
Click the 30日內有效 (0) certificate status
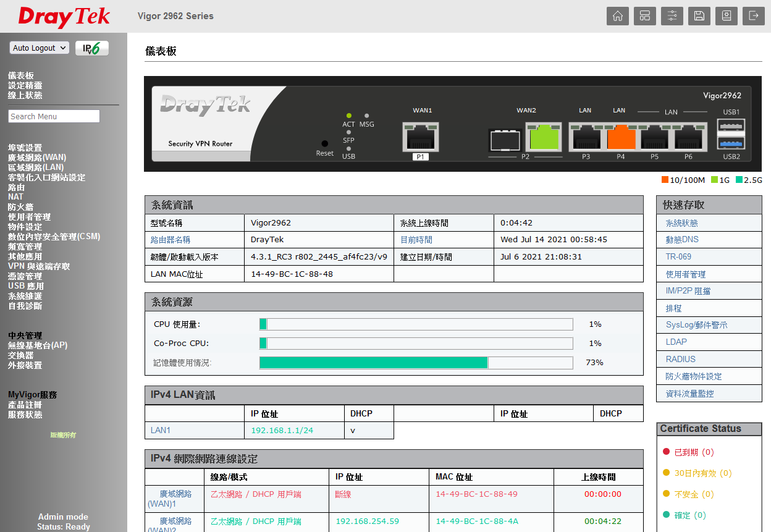[x=703, y=473]
